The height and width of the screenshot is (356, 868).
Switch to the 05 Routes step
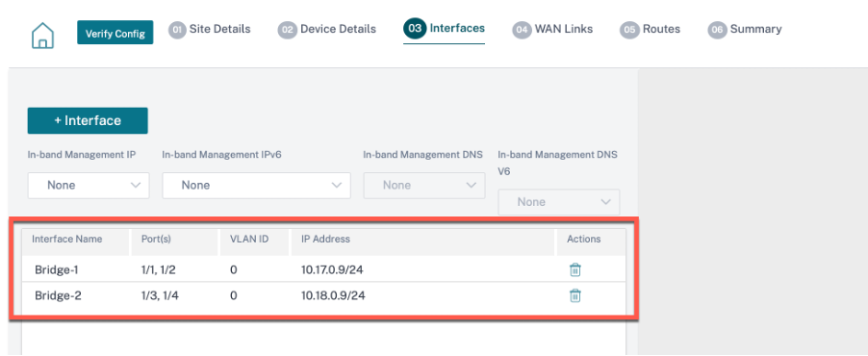coord(651,29)
